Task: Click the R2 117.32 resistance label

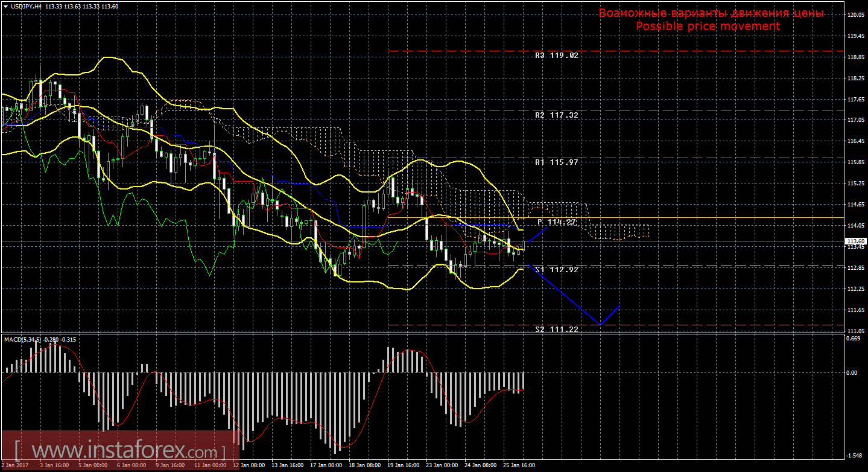Action: coord(556,114)
